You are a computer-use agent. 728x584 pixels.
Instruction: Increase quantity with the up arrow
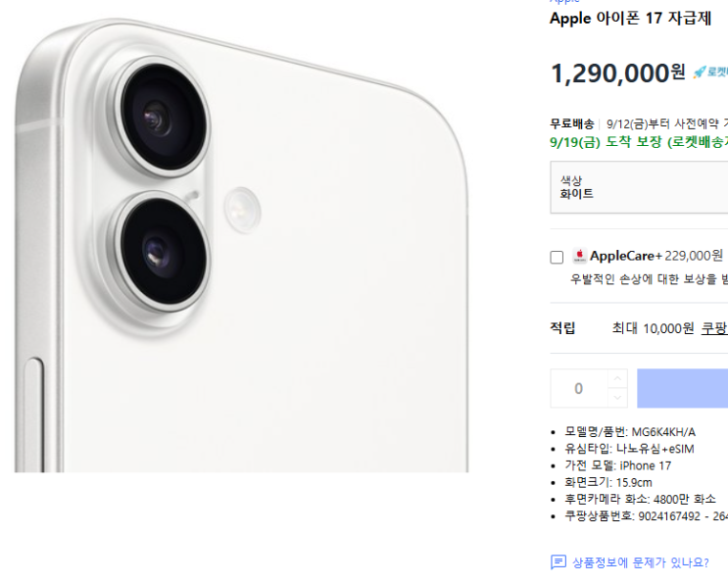616,378
